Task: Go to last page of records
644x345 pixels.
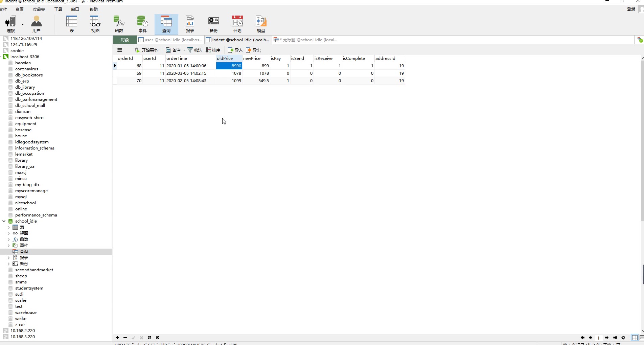Action: point(615,338)
